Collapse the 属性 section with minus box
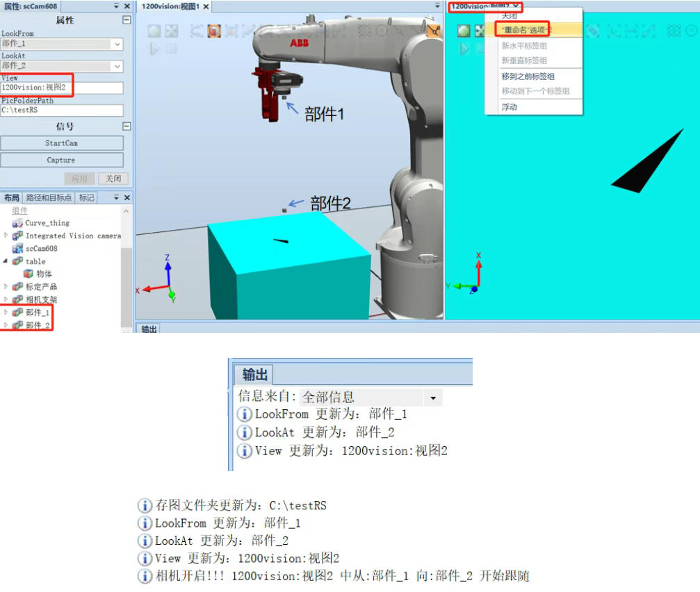Screen dimensions: 700x592 click(x=126, y=20)
